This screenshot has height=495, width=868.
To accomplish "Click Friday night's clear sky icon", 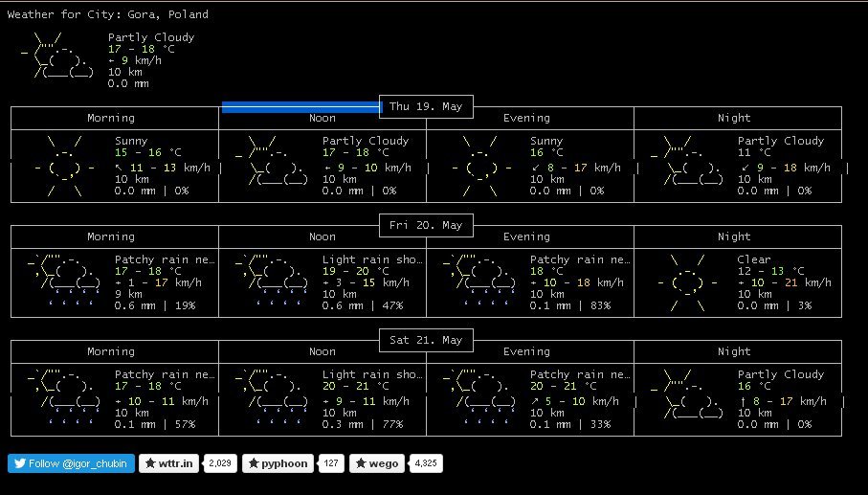I will (x=688, y=283).
